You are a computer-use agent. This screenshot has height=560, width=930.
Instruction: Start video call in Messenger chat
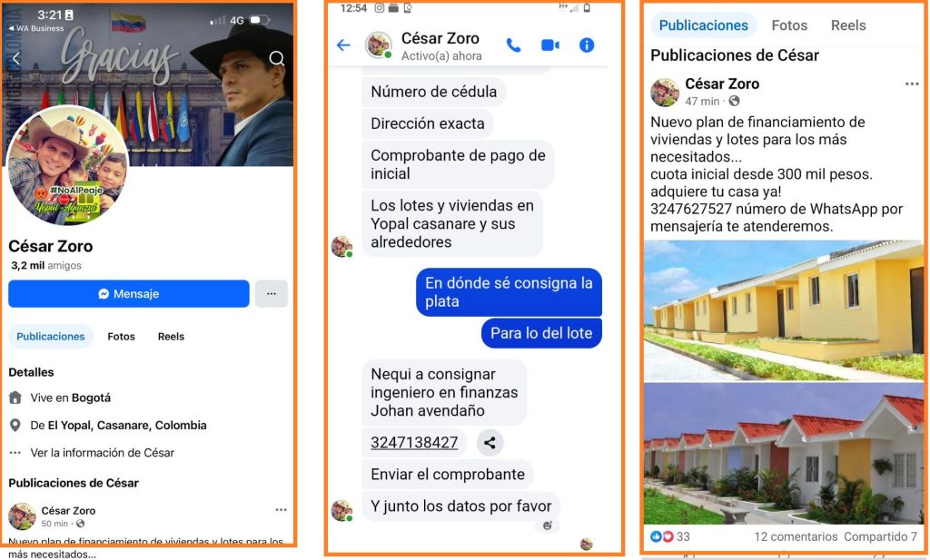tap(550, 45)
